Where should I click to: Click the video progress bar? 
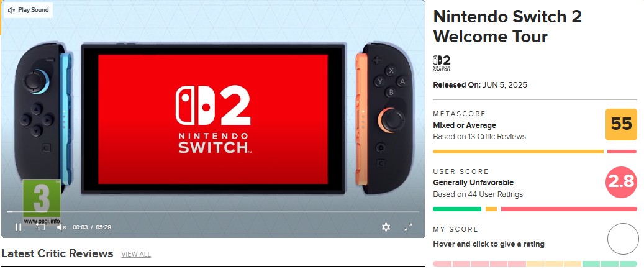pyautogui.click(x=213, y=212)
